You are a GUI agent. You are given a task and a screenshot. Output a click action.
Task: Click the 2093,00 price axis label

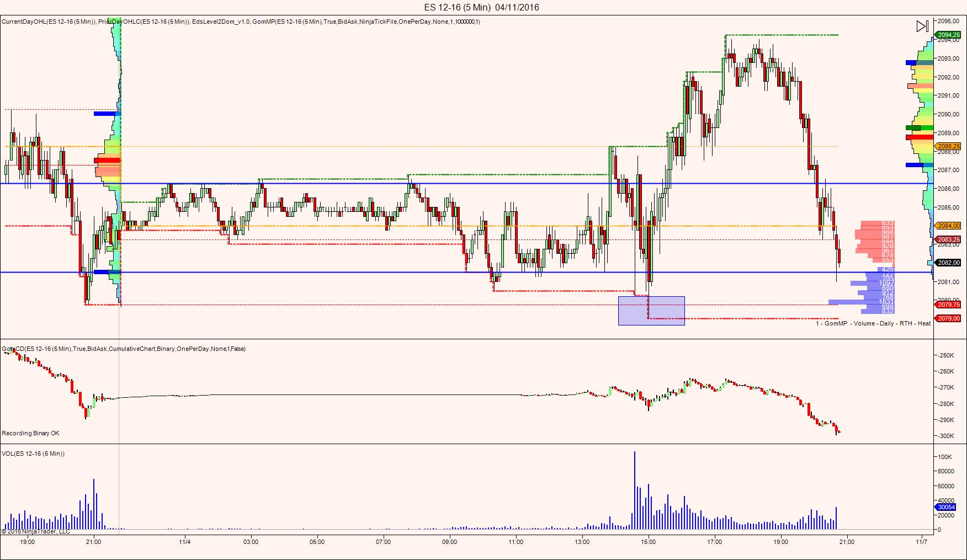(x=948, y=58)
